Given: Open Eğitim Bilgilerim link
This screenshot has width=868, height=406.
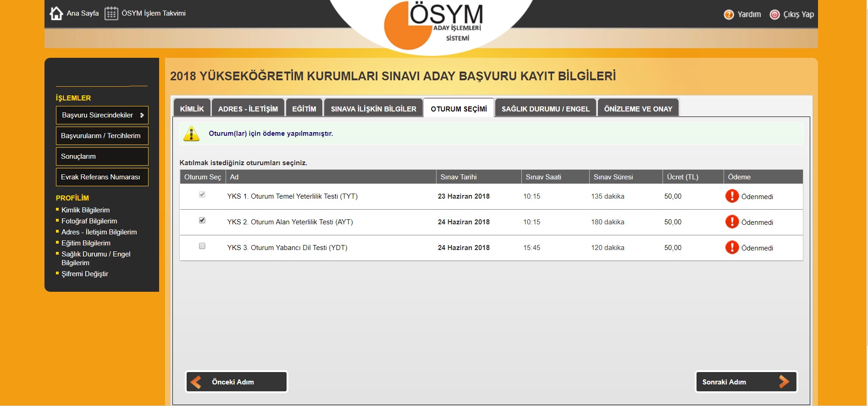Looking at the screenshot, I should [86, 243].
